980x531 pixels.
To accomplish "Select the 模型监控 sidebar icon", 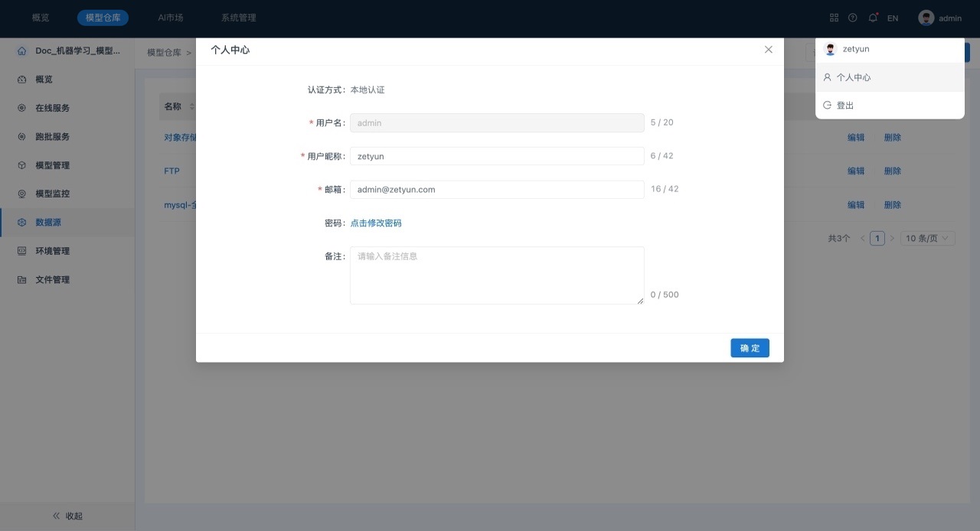I will click(x=21, y=194).
